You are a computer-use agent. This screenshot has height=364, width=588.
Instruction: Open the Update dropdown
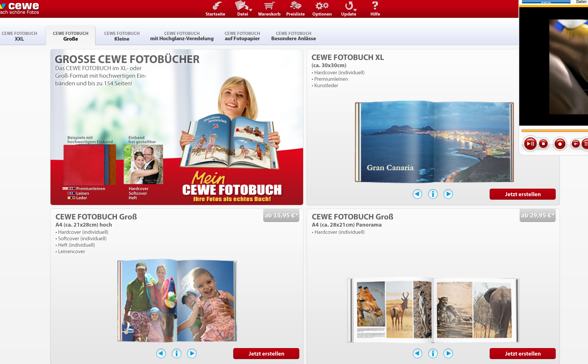click(x=349, y=9)
